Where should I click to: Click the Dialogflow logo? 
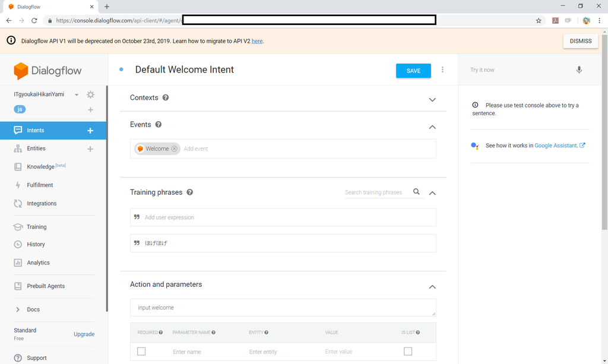click(47, 71)
